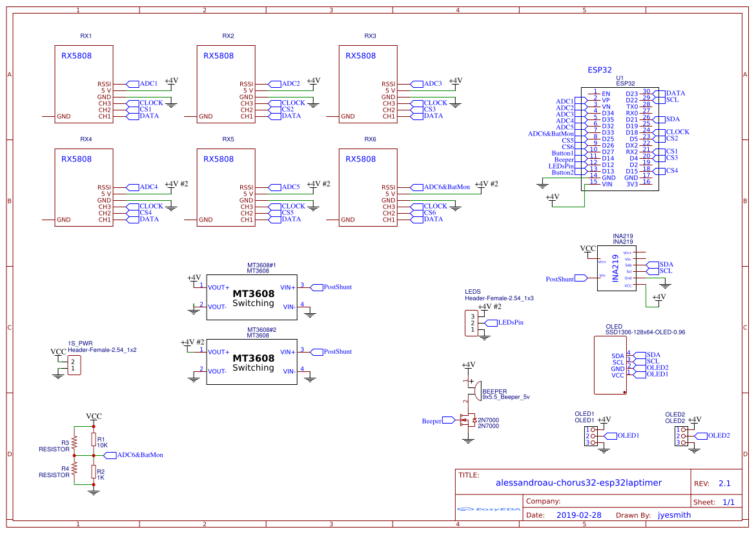Select resistor R3 zigzag symbol
The width and height of the screenshot is (756, 534).
[74, 442]
